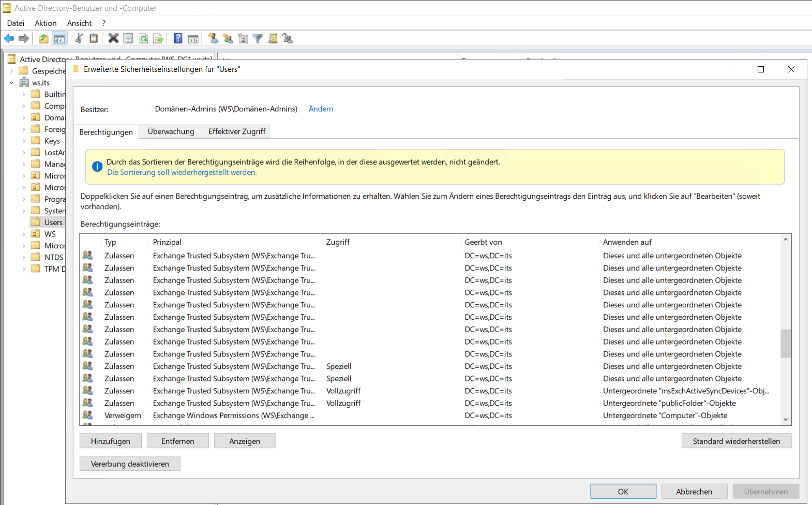The image size is (812, 505).
Task: Open the Aktion menu
Action: pos(46,23)
